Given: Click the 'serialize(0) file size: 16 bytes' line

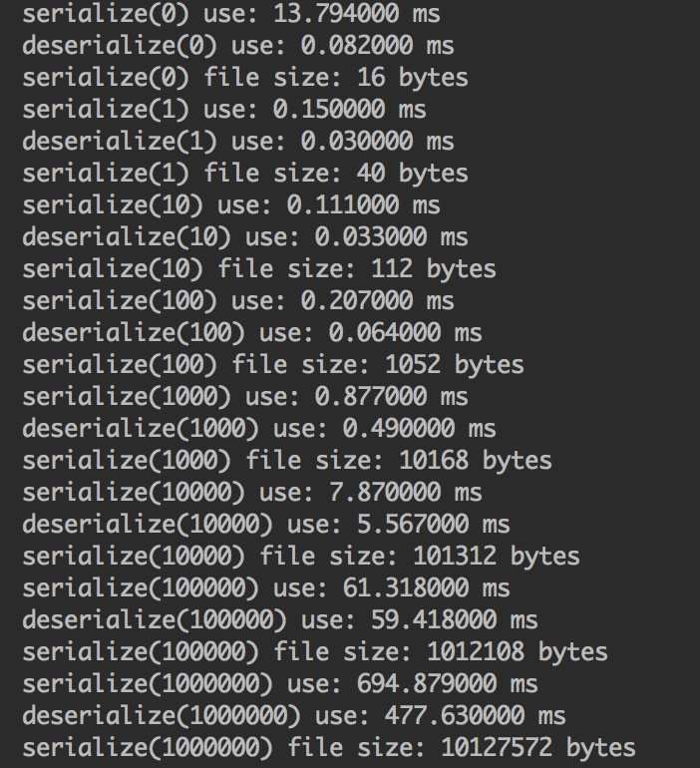Looking at the screenshot, I should (244, 78).
